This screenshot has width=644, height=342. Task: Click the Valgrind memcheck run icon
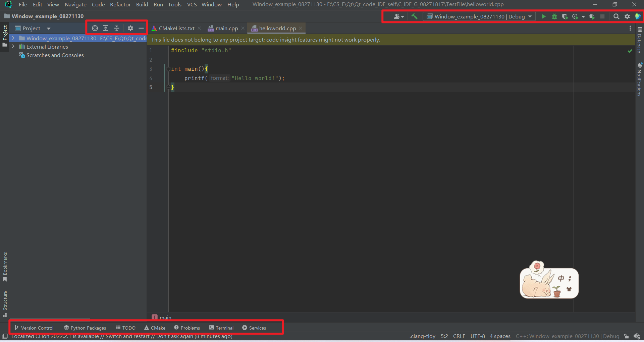(x=592, y=16)
